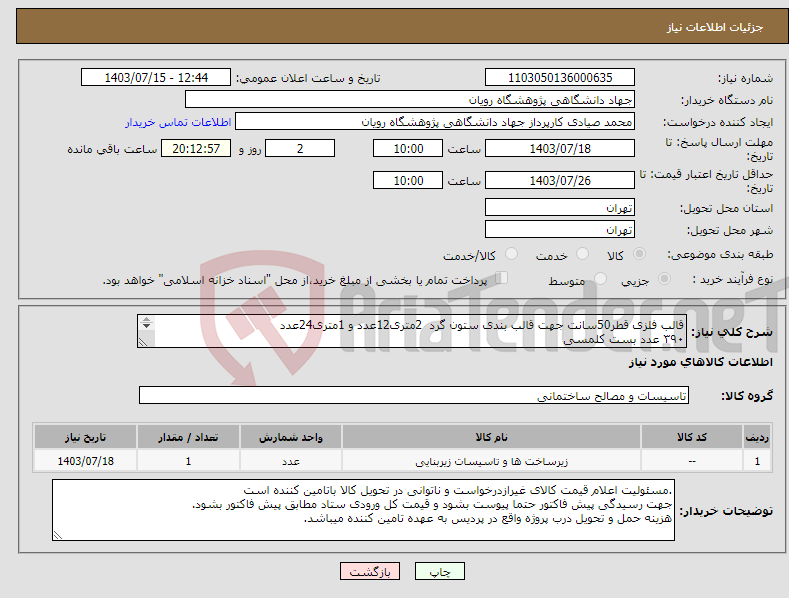Click label شماره نیاز
This screenshot has width=789, height=598.
click(x=745, y=78)
